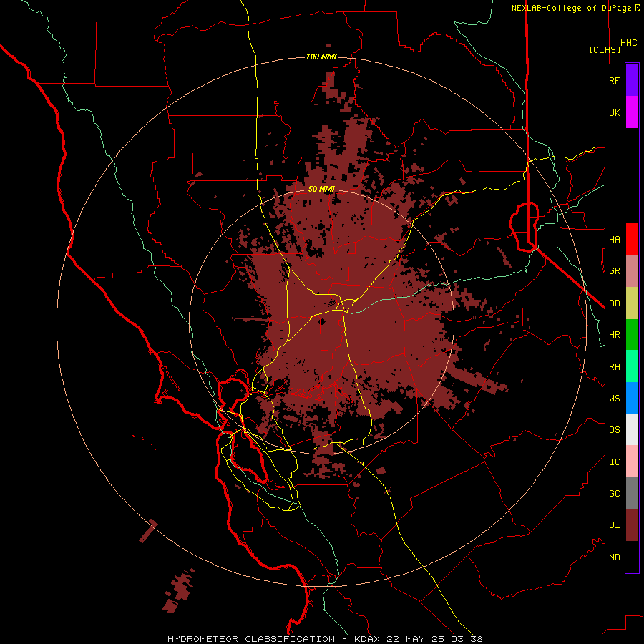The image size is (644, 644).
Task: Click the WS blue legend swatch
Action: click(632, 398)
